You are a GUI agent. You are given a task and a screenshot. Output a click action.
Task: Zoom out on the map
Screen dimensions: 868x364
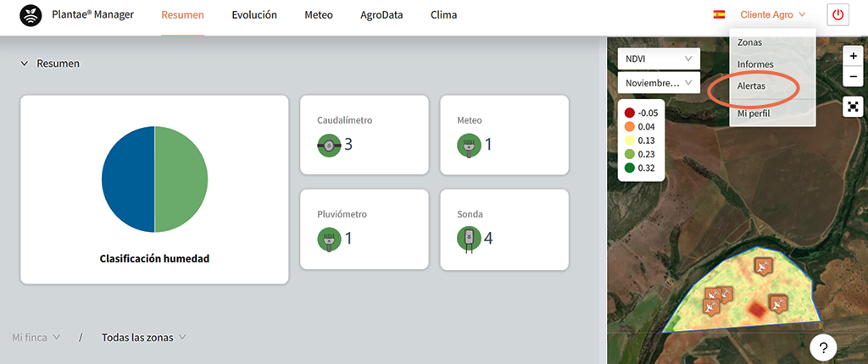tap(853, 76)
